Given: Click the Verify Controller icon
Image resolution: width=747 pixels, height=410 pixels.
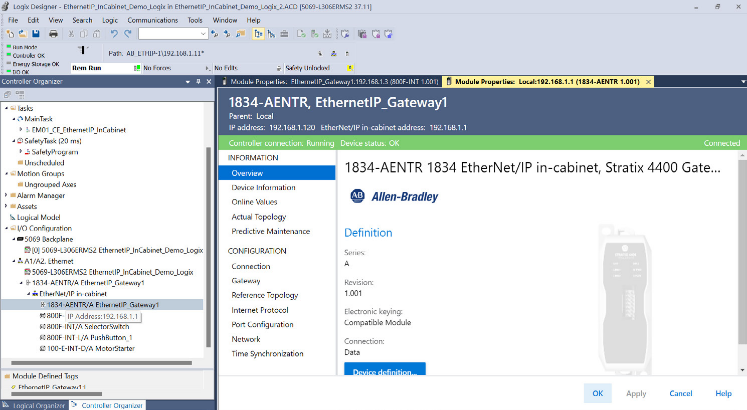Looking at the screenshot, I should tap(314, 34).
